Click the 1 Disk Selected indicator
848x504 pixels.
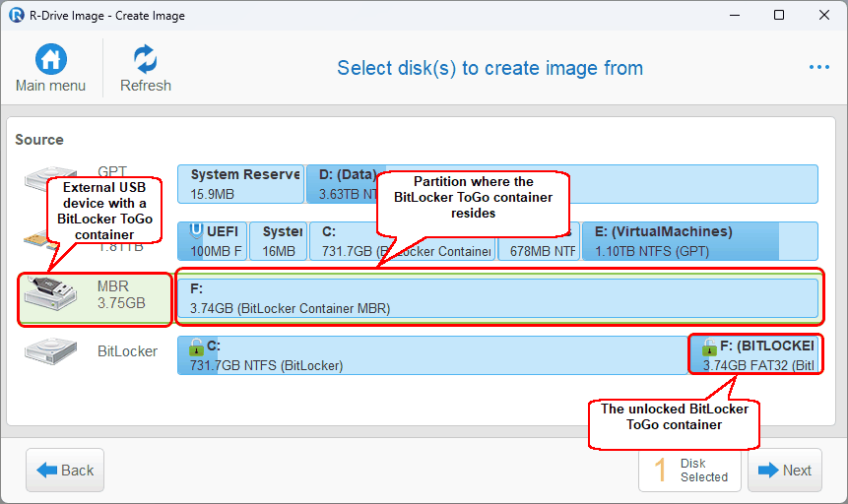(689, 470)
